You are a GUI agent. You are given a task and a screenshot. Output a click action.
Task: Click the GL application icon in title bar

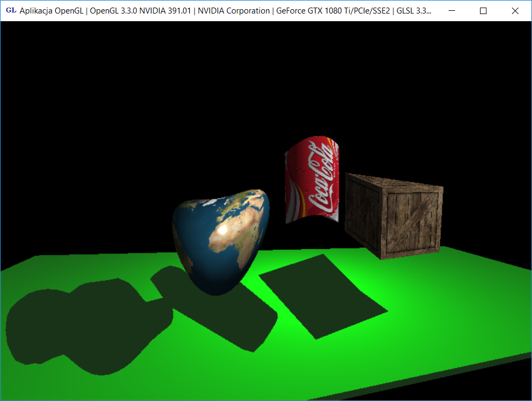11,10
